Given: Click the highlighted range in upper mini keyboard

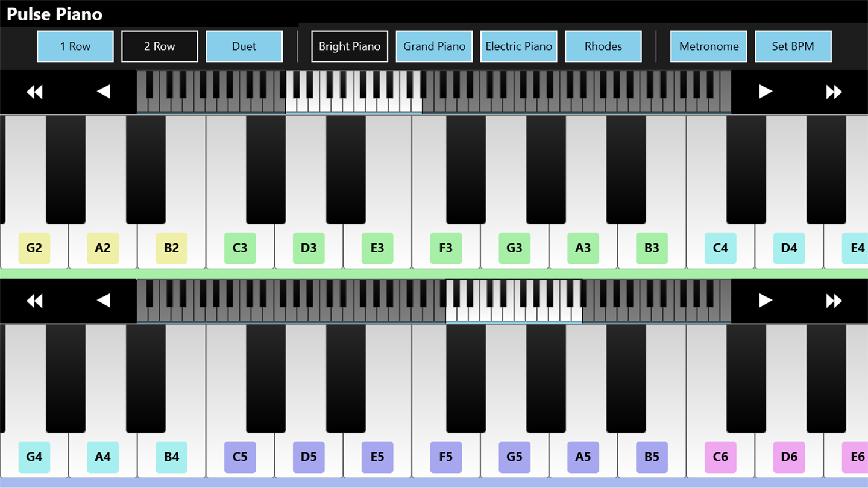Looking at the screenshot, I should coord(354,92).
